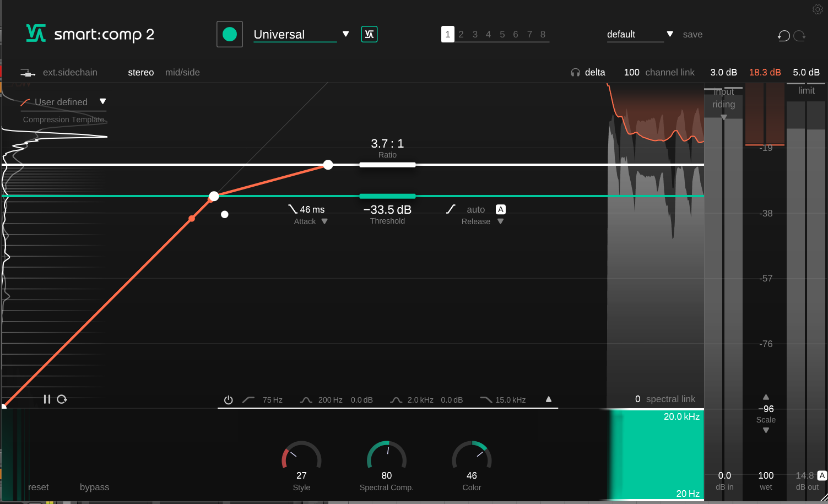This screenshot has height=504, width=828.
Task: Click the spectral link value
Action: pos(637,399)
